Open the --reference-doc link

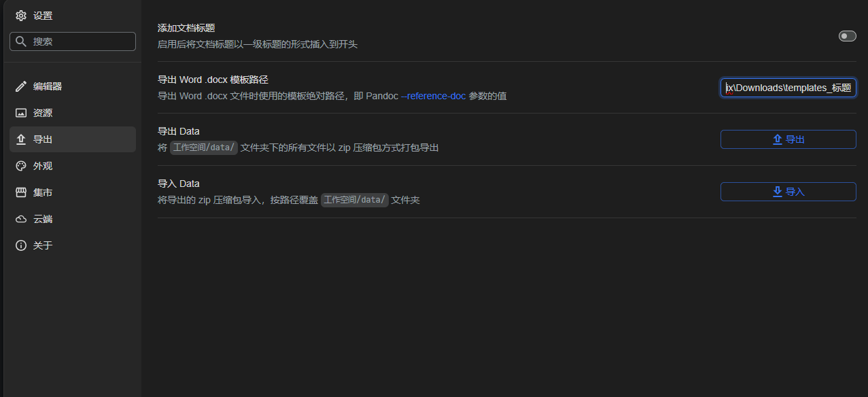[434, 96]
